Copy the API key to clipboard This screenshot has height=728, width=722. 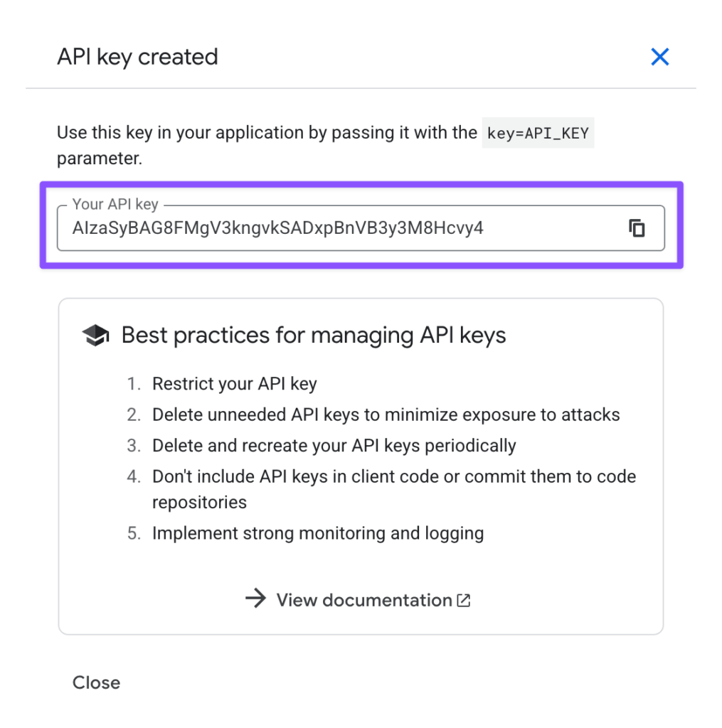coord(637,228)
